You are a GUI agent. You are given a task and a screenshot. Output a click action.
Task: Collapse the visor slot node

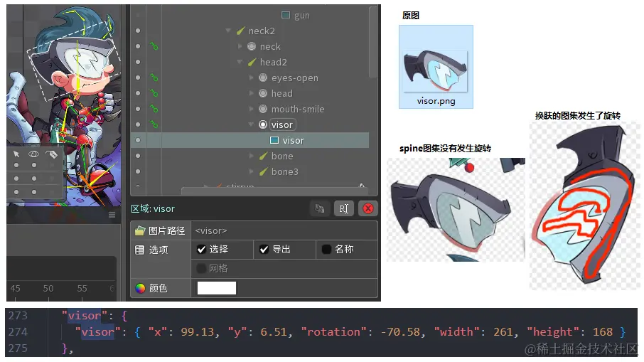252,124
